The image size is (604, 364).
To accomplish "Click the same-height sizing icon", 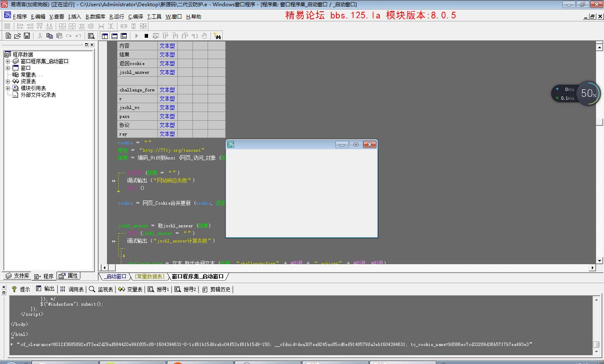I will [x=133, y=26].
